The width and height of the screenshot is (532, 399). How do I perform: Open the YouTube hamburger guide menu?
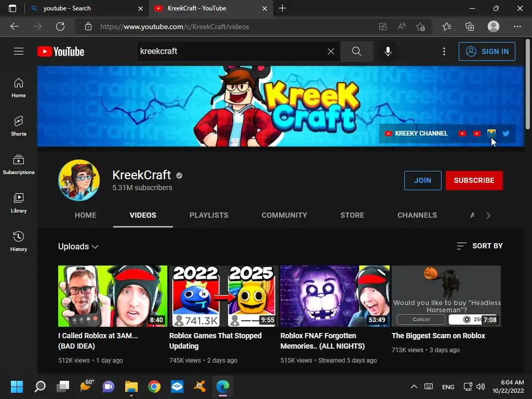coord(19,51)
